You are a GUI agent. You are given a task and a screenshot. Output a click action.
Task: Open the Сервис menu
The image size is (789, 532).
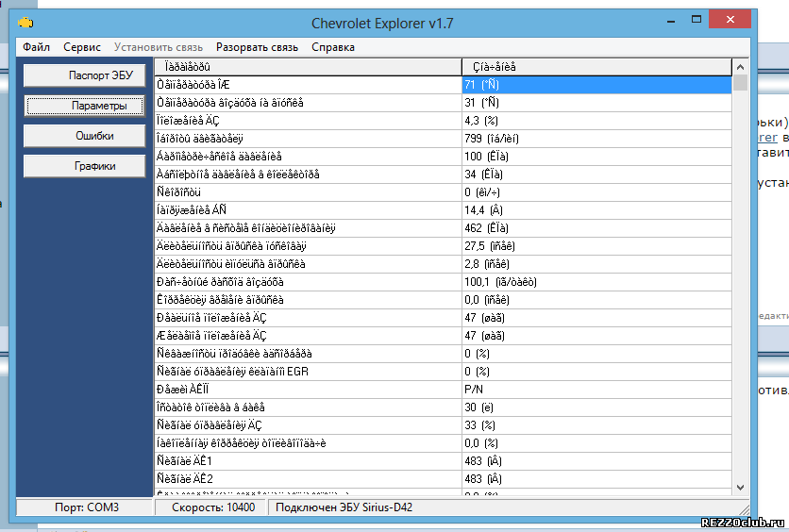click(x=82, y=47)
